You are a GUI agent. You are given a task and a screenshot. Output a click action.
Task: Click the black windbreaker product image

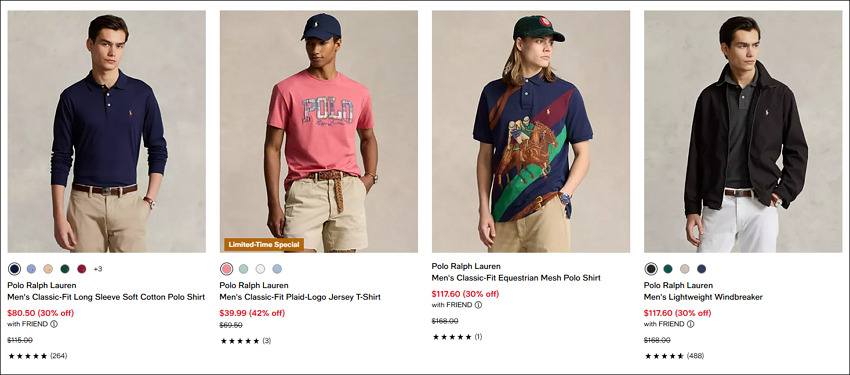743,132
